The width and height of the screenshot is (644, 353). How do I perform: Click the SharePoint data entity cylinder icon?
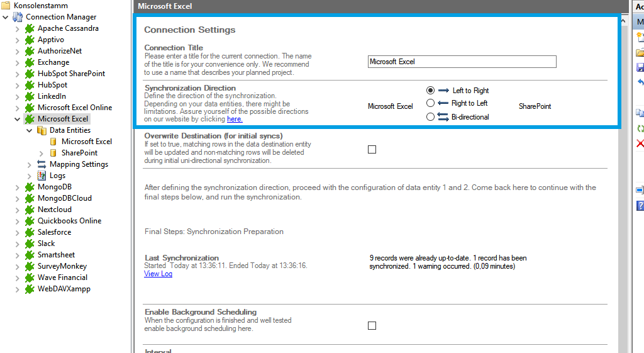[53, 153]
